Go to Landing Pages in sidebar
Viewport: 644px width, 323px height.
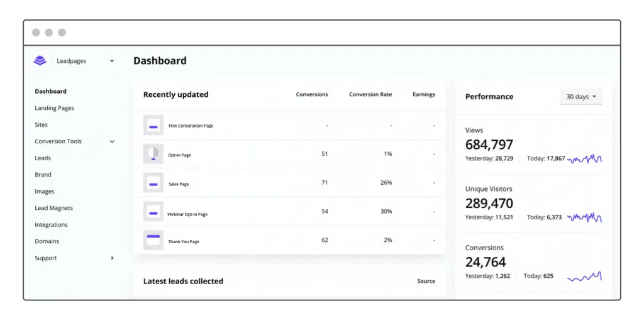54,108
